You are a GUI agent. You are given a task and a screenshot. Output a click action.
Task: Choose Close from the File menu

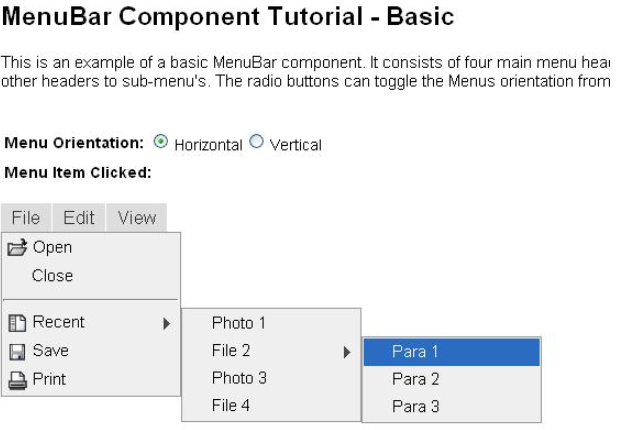pyautogui.click(x=52, y=276)
